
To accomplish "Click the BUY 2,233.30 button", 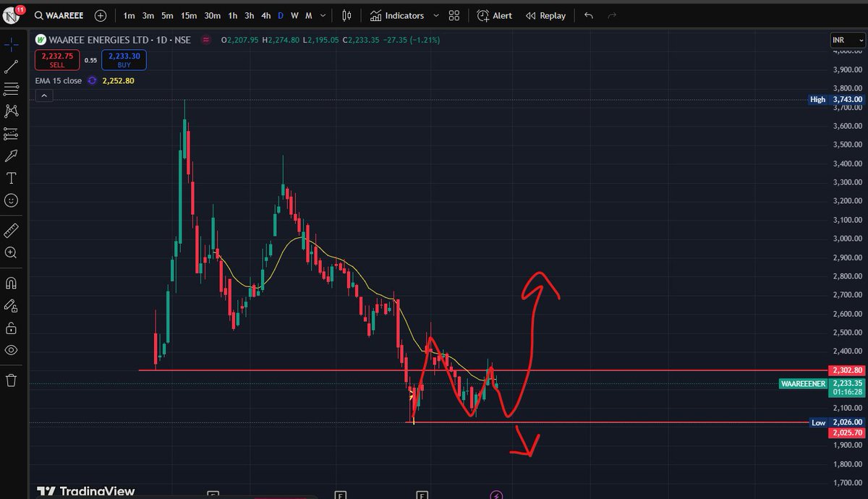I will pos(124,60).
